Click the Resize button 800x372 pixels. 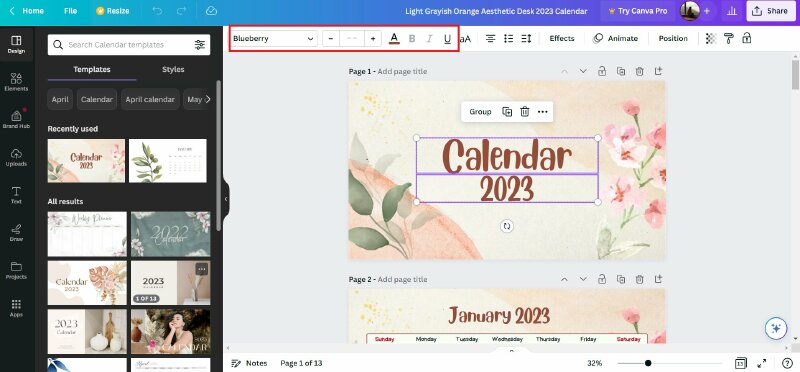(x=112, y=11)
